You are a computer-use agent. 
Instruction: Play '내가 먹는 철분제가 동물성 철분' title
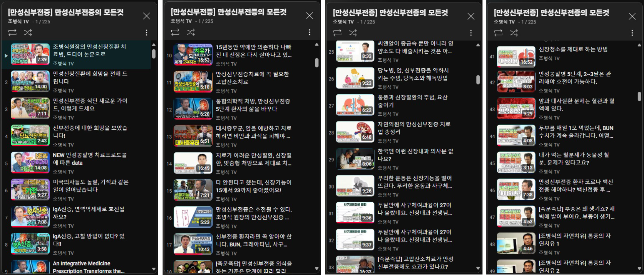[574, 159]
